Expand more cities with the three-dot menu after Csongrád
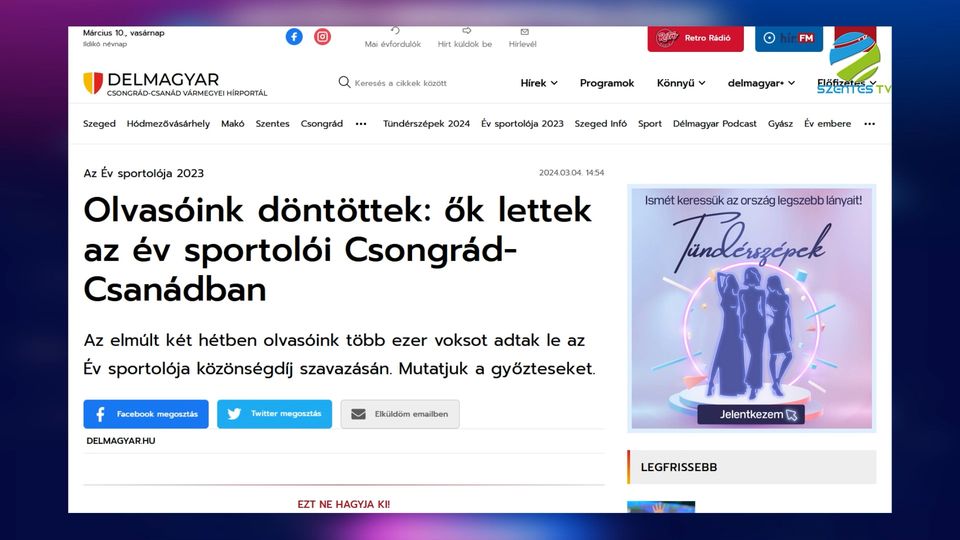 pyautogui.click(x=361, y=124)
